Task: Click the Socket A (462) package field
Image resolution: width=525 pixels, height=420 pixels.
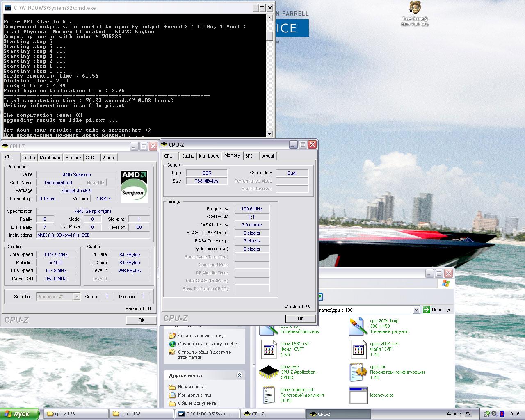Action: coord(77,191)
